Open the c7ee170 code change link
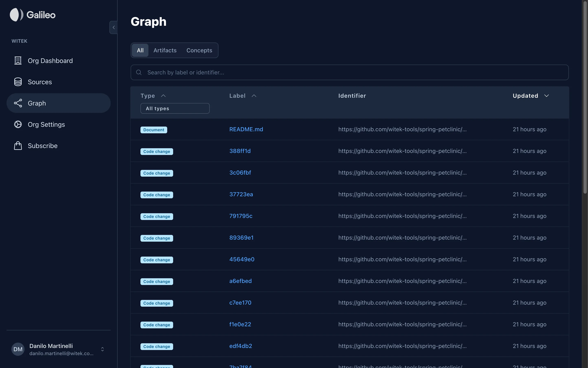This screenshot has height=368, width=588. (240, 303)
